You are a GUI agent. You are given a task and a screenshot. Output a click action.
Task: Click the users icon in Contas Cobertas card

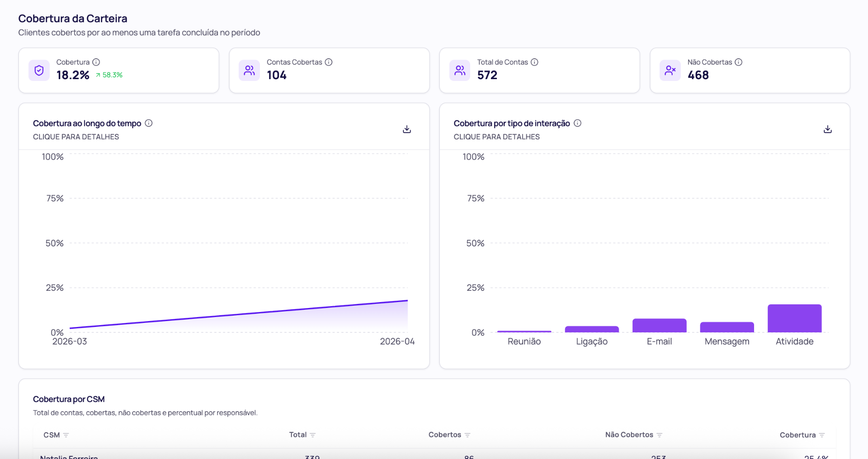249,71
